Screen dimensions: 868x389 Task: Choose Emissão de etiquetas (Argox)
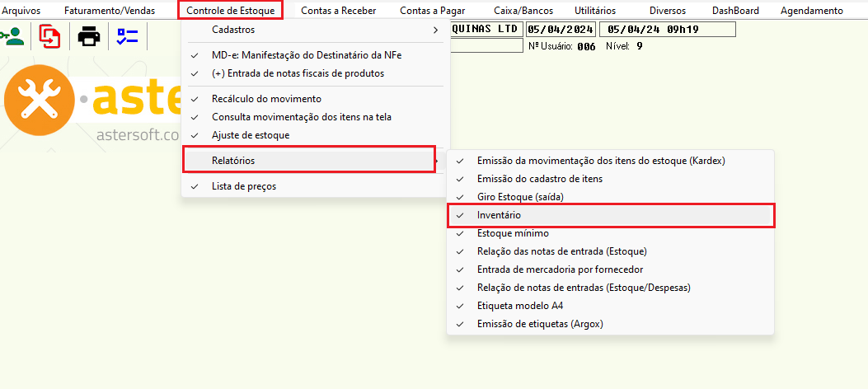pos(611,324)
